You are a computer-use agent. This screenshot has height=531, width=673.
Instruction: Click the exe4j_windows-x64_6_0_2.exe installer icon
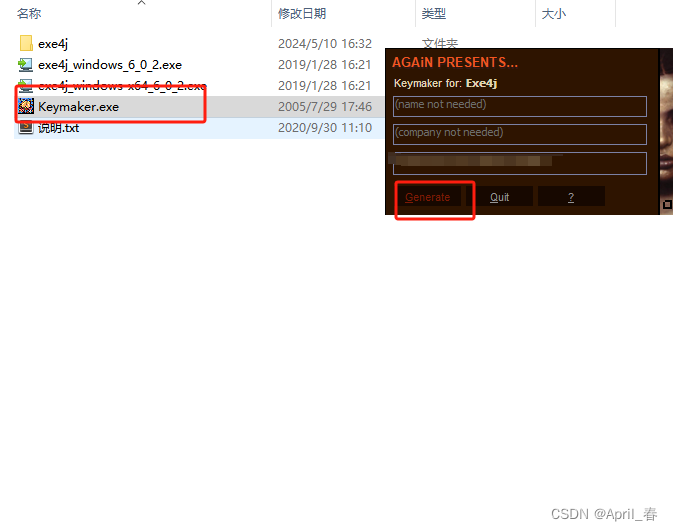click(x=26, y=86)
